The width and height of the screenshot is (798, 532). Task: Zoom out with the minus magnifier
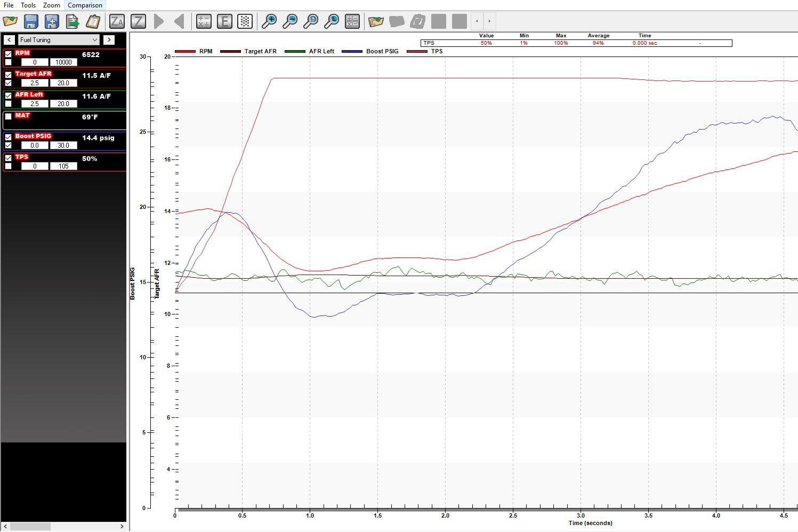coord(290,22)
